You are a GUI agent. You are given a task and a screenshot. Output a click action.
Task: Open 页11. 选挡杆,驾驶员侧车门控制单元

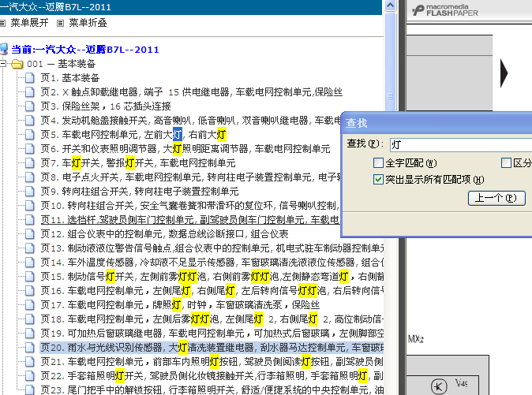[x=190, y=219]
